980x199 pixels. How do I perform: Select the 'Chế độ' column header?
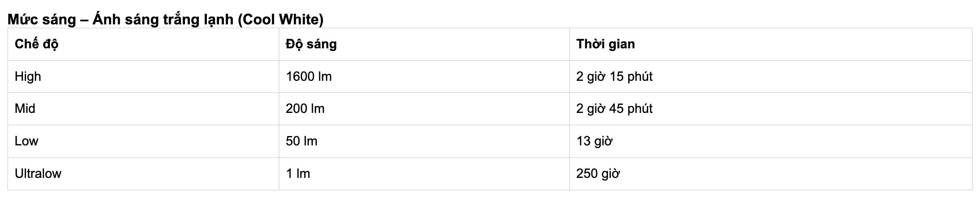point(37,44)
